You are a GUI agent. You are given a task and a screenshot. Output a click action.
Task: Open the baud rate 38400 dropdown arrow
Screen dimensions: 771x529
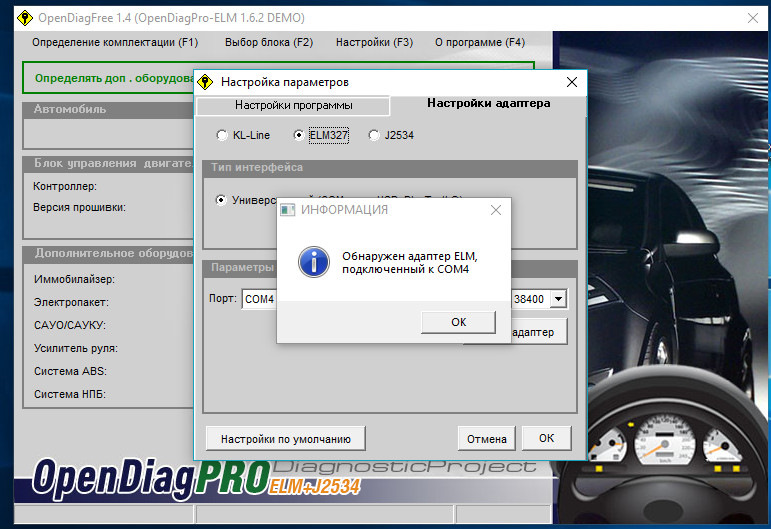(x=559, y=299)
